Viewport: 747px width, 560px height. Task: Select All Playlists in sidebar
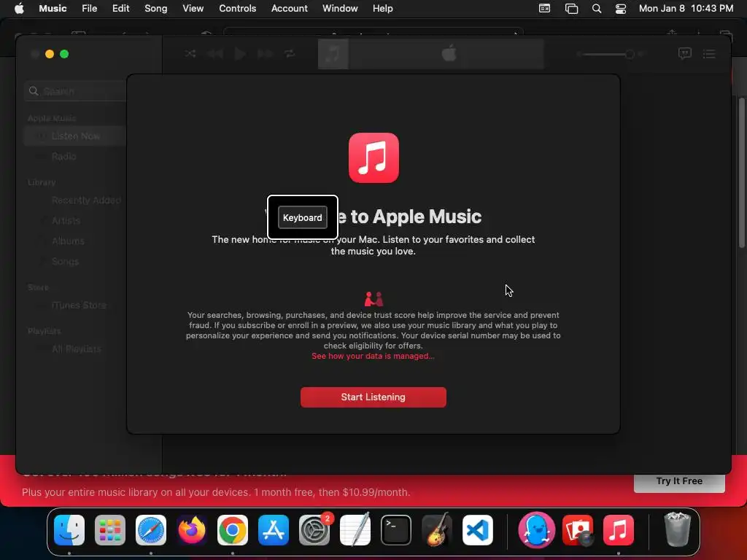point(76,349)
